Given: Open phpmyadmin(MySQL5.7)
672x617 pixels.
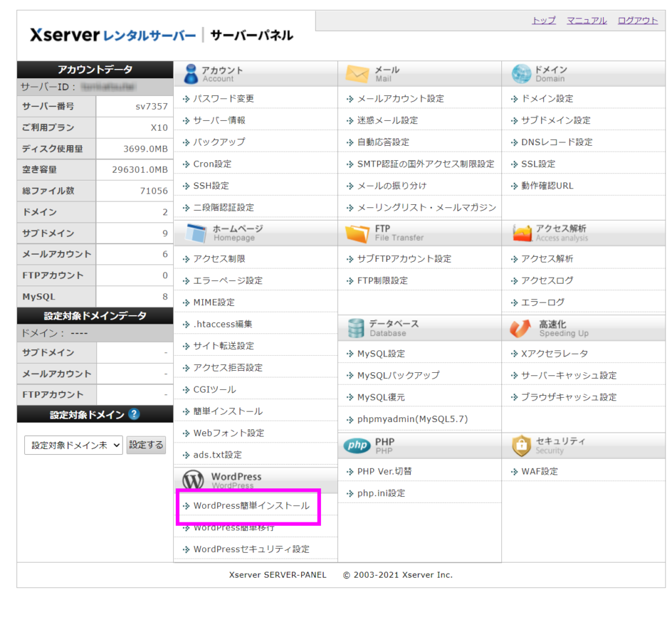Looking at the screenshot, I should [412, 419].
